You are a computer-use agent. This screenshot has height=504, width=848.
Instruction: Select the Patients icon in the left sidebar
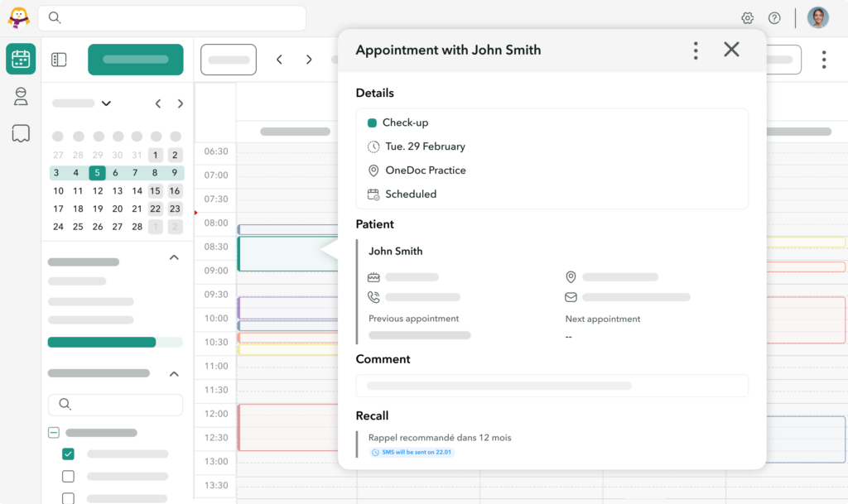tap(20, 96)
